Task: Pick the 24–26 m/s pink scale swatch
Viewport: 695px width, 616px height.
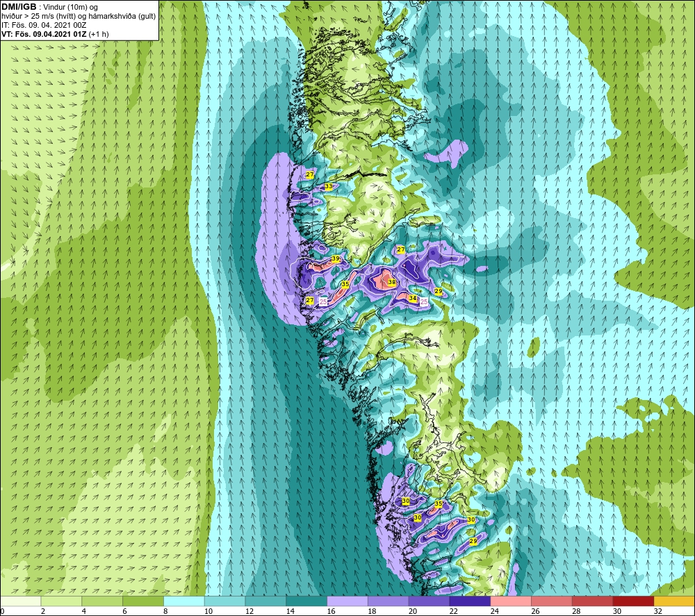Action: coord(511,601)
